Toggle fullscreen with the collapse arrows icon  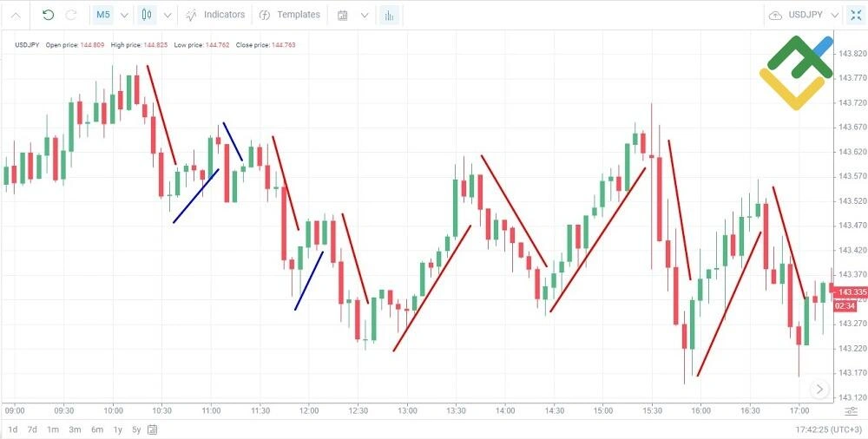pos(855,16)
